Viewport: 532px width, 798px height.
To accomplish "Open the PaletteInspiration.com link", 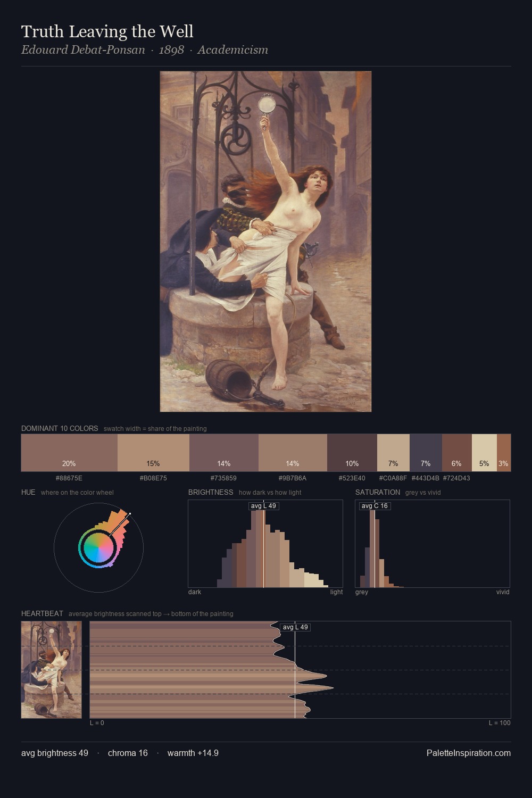I will click(469, 753).
